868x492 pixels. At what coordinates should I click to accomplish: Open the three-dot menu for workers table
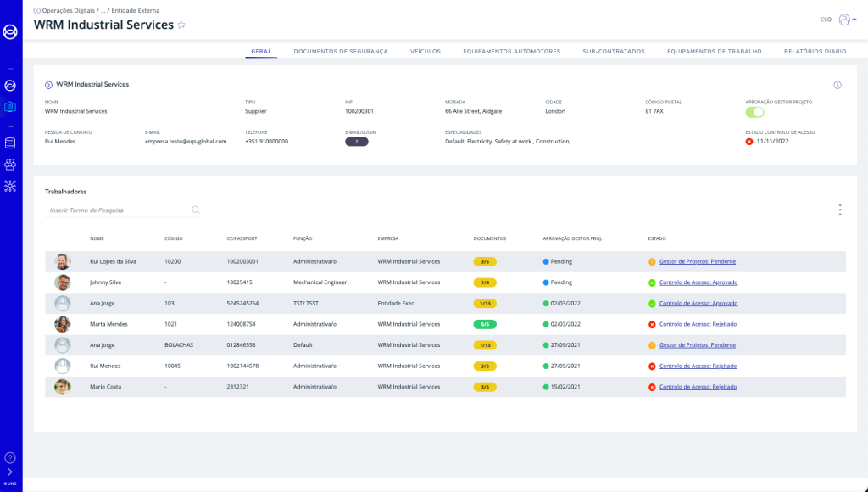[x=839, y=210]
